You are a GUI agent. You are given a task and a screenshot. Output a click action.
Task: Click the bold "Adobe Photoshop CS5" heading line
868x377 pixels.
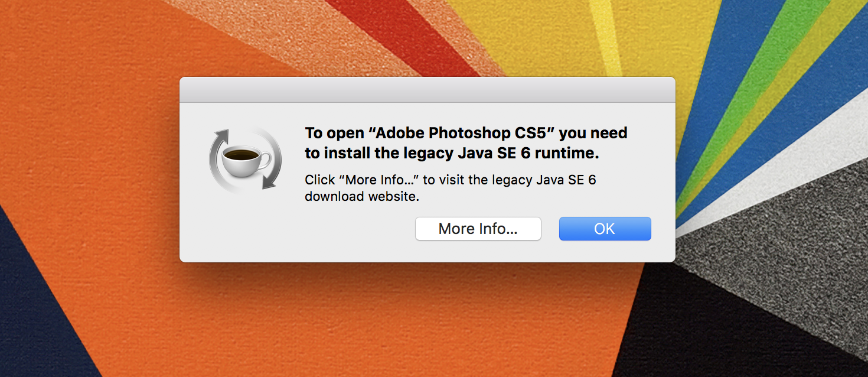tap(465, 133)
